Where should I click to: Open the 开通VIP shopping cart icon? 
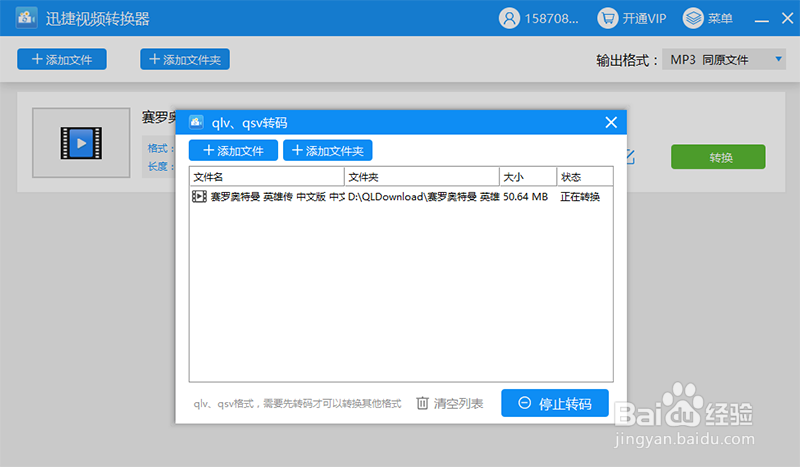click(608, 18)
